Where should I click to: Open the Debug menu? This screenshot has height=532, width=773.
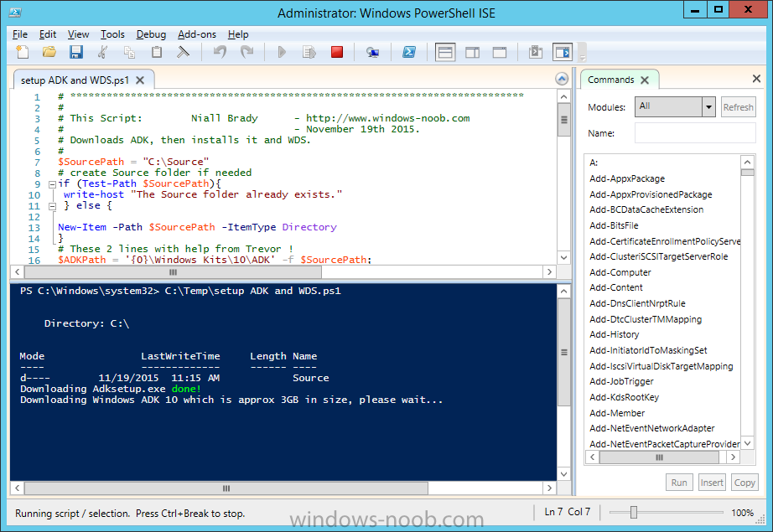pos(151,34)
